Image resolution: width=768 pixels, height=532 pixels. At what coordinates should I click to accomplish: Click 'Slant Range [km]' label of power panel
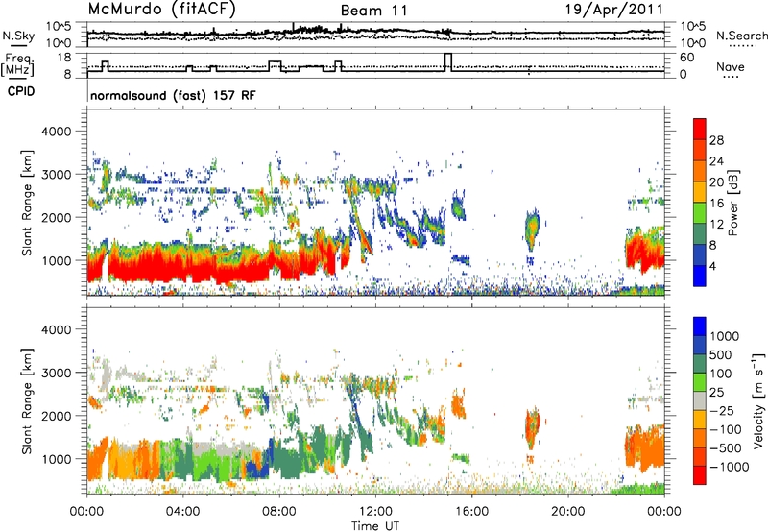27,203
